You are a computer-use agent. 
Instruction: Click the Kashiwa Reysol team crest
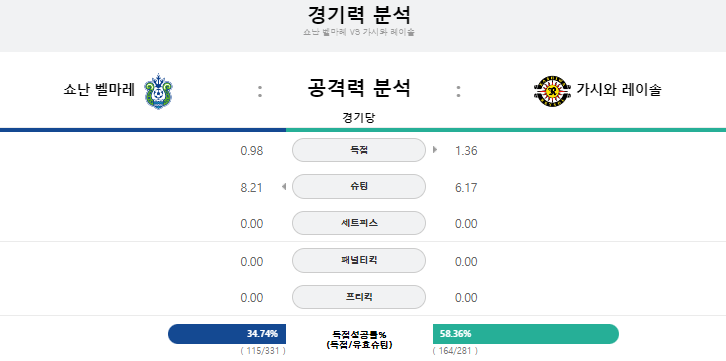552,91
